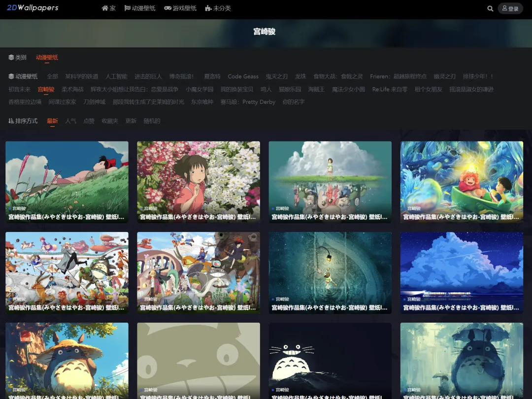532x399 pixels.
Task: Sort by 收藏夹
Action: (110, 121)
